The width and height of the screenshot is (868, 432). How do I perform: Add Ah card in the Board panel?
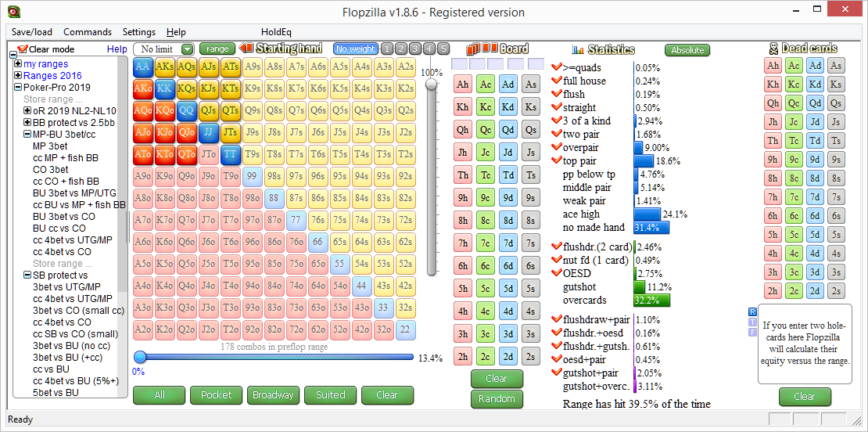[463, 85]
